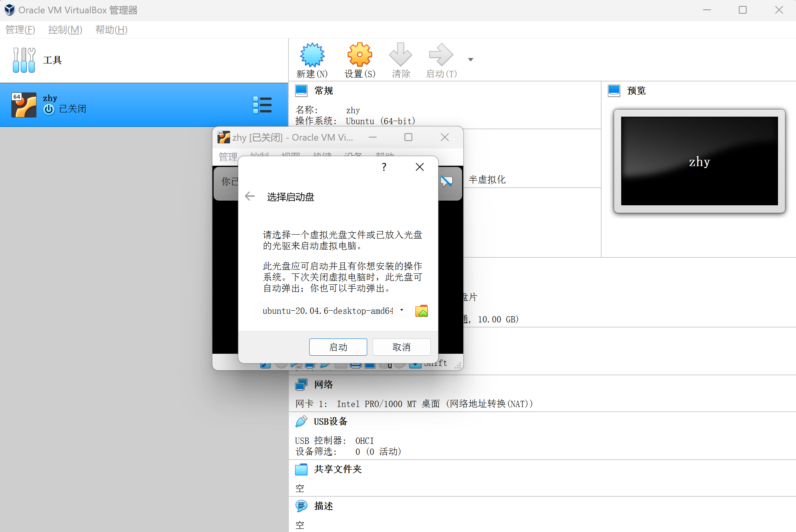The image size is (796, 532).
Task: Select the zhy virtual machine entry
Action: [144, 105]
